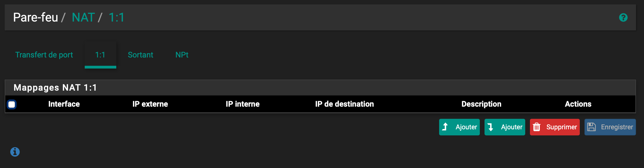Click the IP de destination column header
Screen dimensions: 644x168
coord(344,104)
